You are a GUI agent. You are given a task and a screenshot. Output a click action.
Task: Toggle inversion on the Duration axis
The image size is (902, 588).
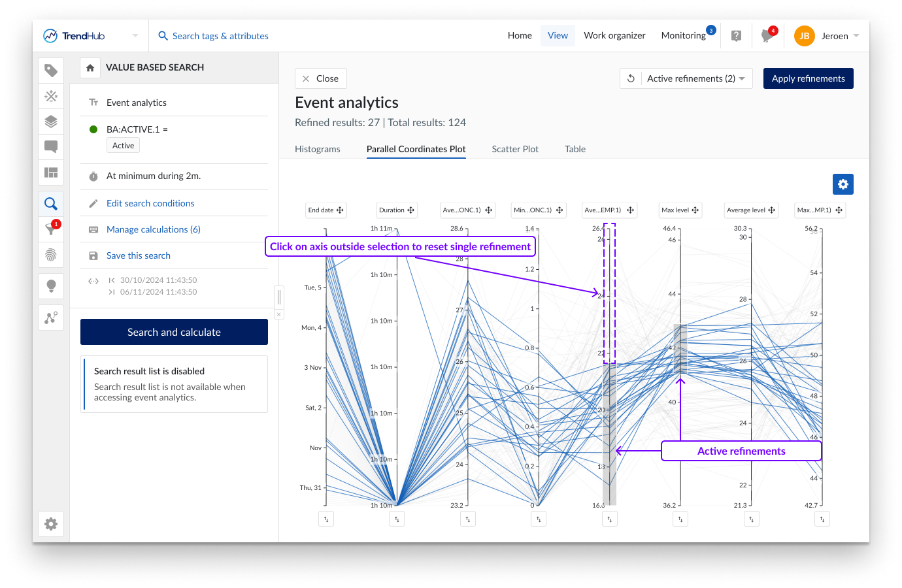397,519
